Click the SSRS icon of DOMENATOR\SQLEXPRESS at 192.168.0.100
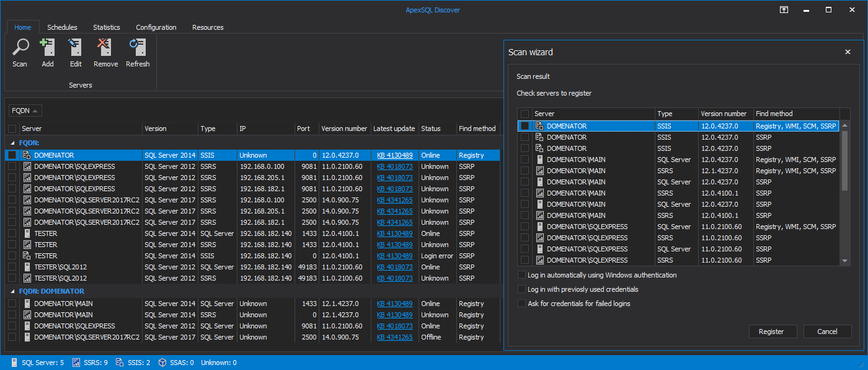868x370 pixels. (27, 166)
